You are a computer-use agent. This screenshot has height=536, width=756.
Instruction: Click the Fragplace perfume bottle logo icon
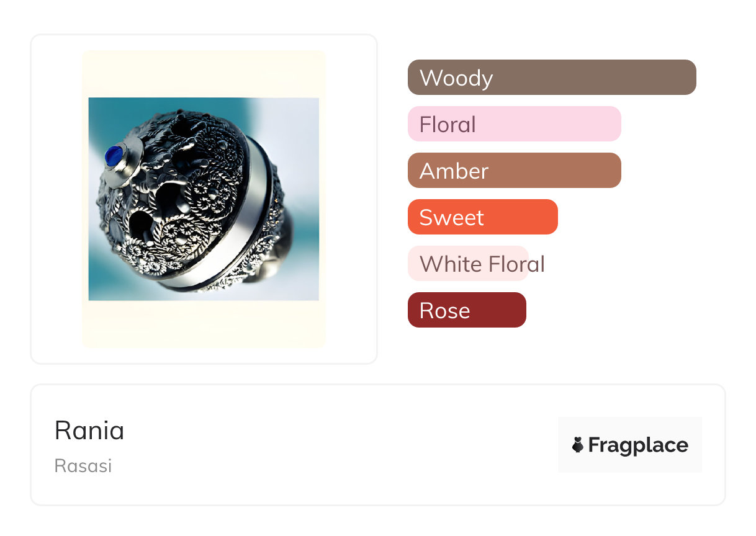pyautogui.click(x=578, y=445)
